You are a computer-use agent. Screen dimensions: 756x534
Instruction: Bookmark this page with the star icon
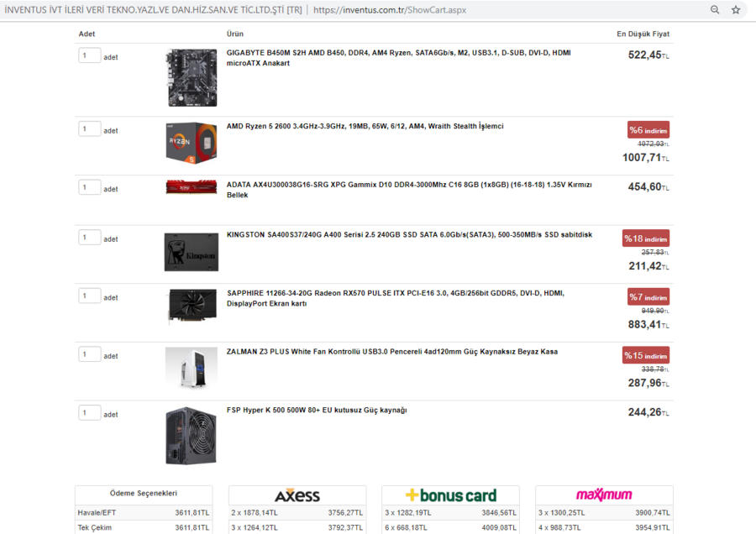736,9
